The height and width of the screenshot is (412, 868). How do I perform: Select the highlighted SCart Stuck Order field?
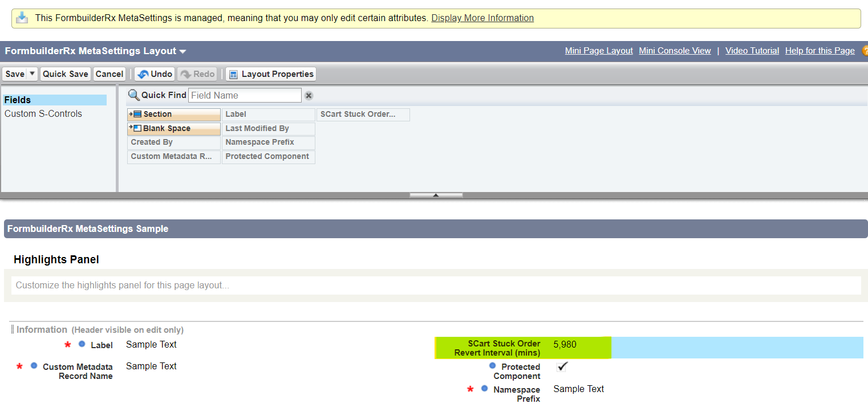[x=522, y=348]
